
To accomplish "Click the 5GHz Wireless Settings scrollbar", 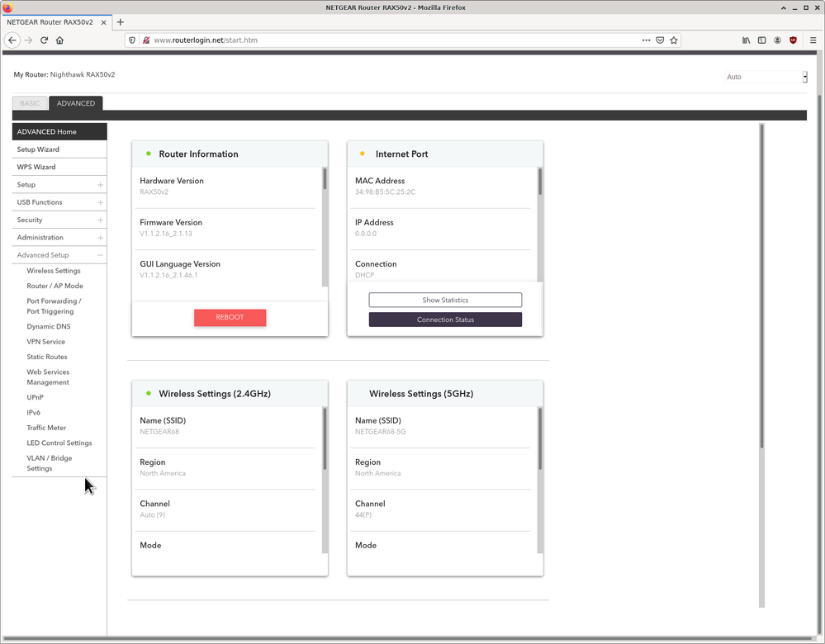I will coord(540,480).
